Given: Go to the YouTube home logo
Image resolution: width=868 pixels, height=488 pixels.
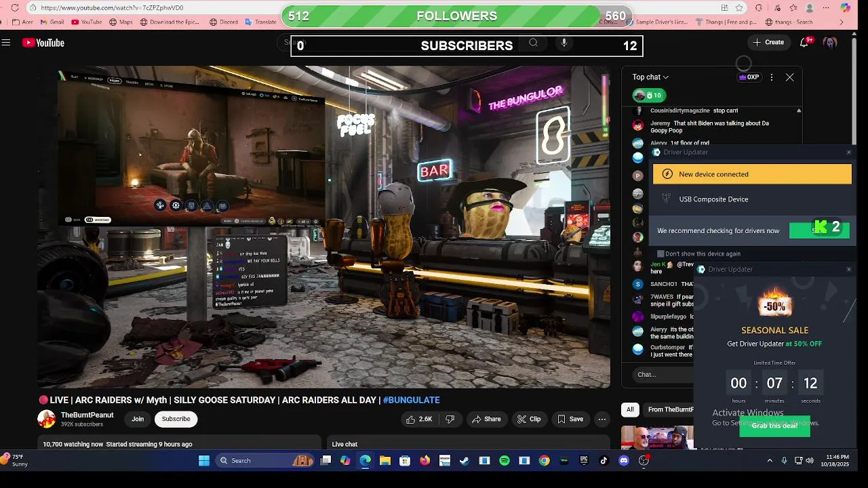Looking at the screenshot, I should click(43, 43).
